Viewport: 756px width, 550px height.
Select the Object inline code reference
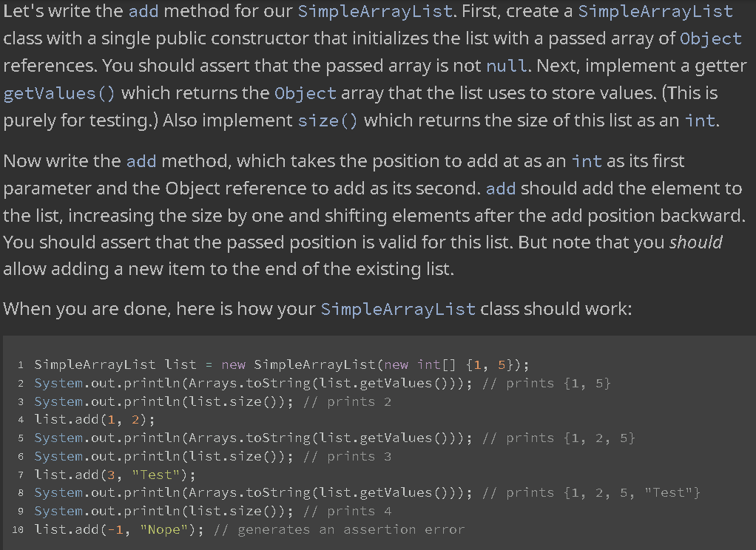coord(709,38)
